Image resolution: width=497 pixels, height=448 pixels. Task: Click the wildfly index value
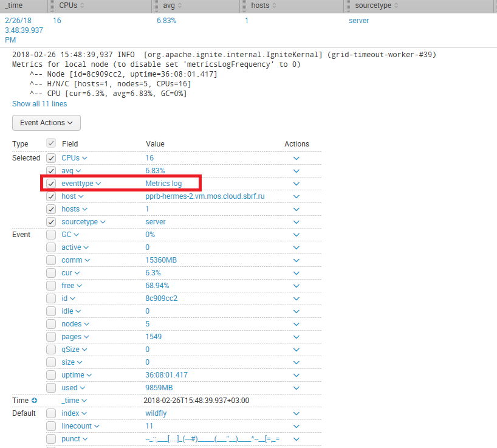pos(156,413)
